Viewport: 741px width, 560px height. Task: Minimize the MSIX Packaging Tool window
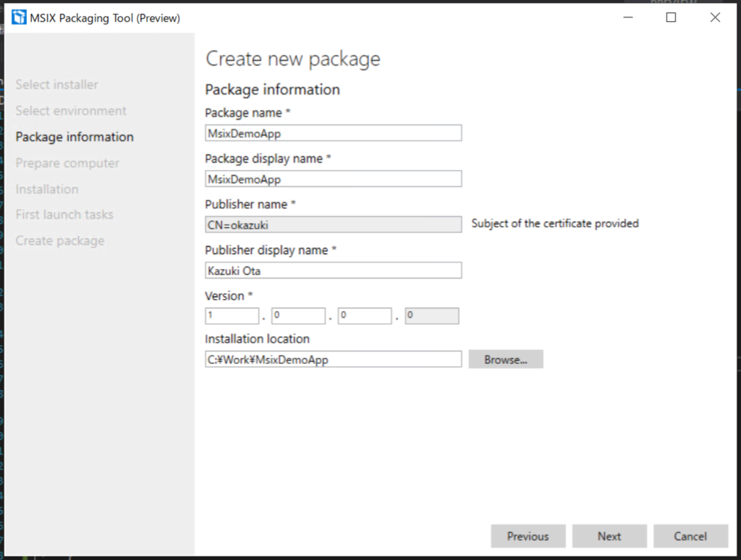(x=627, y=17)
